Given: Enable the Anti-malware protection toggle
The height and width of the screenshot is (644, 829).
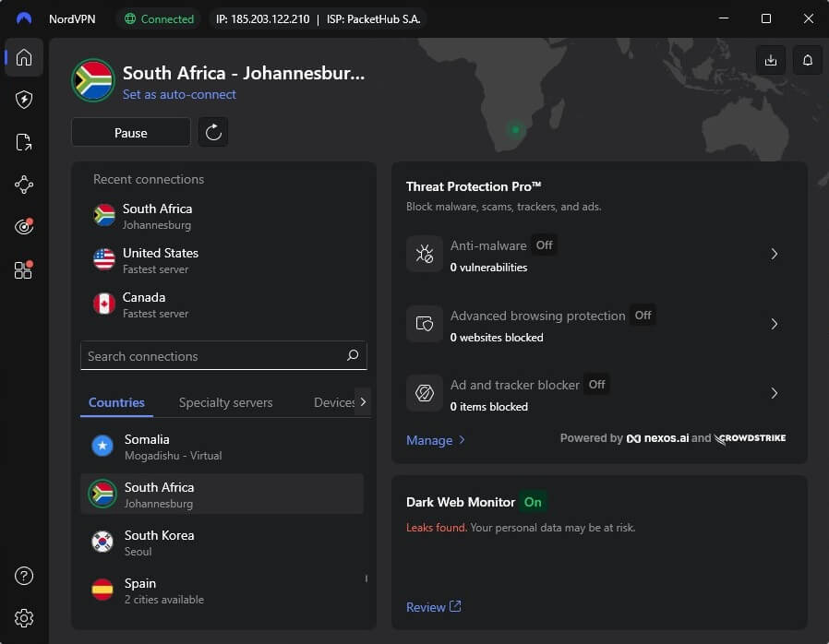Looking at the screenshot, I should click(x=544, y=245).
